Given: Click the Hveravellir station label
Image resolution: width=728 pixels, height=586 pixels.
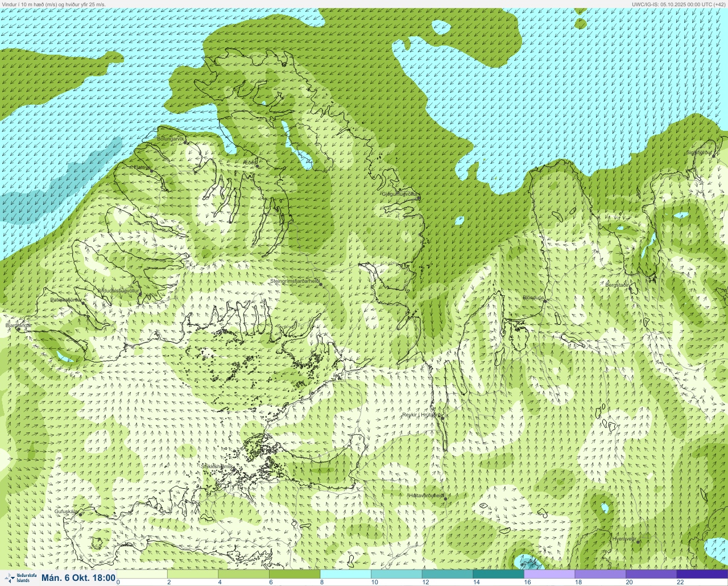Looking at the screenshot, I should [624, 538].
